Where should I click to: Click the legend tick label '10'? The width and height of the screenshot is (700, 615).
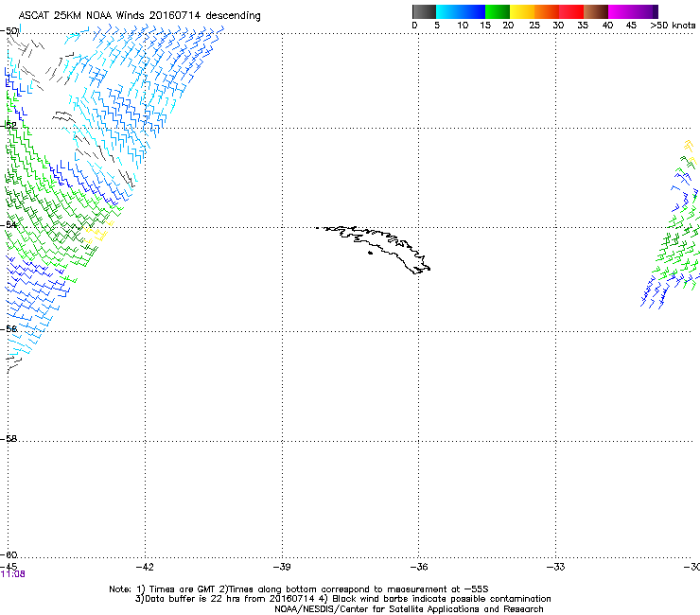463,26
